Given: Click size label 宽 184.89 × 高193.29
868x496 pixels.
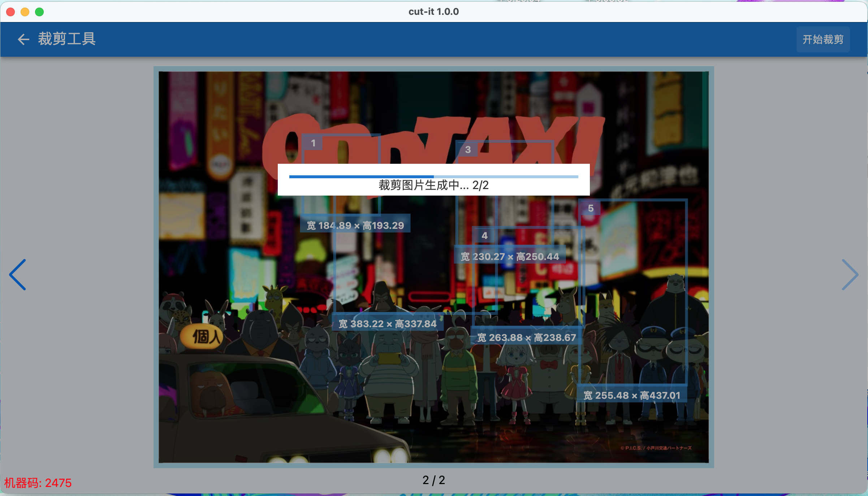Looking at the screenshot, I should coord(355,226).
